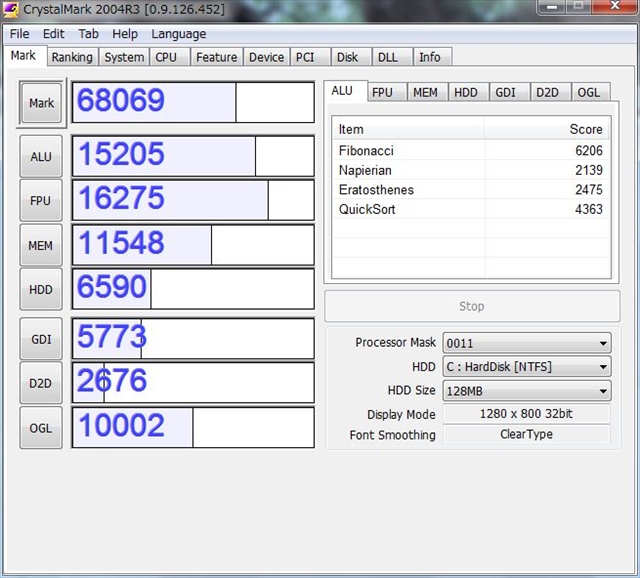Viewport: 640px width, 578px height.
Task: Click the OGL score 10002 bar
Action: click(193, 427)
